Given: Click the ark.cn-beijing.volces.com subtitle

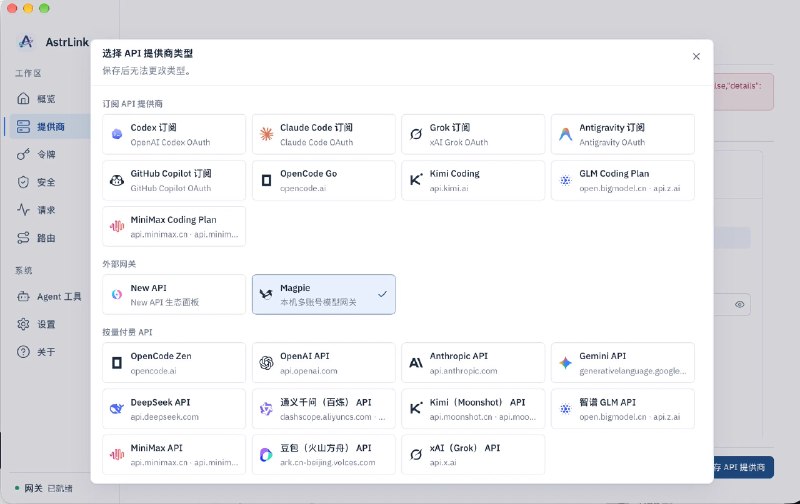Looking at the screenshot, I should click(328, 463).
